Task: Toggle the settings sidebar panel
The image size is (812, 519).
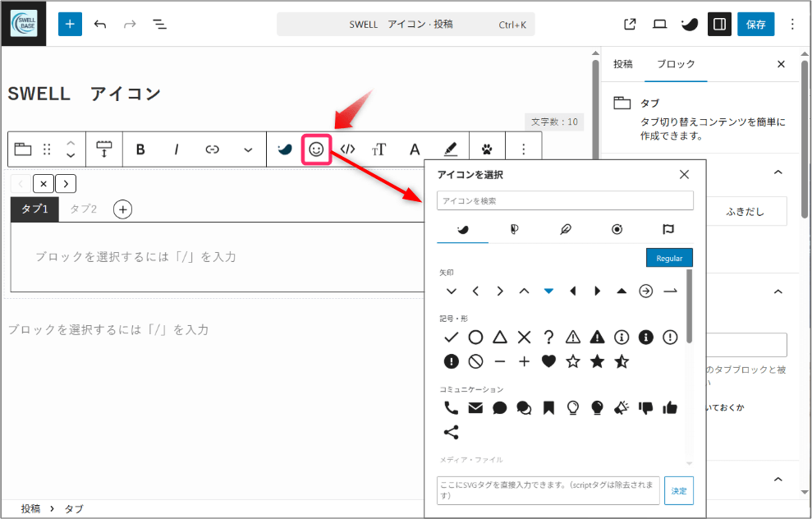Action: [719, 24]
